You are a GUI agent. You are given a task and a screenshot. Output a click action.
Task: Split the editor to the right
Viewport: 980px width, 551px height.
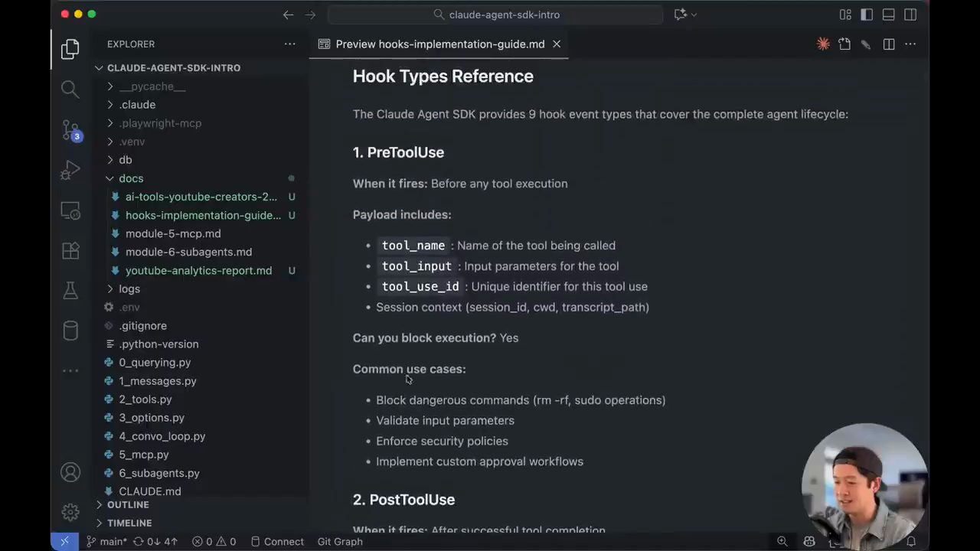tap(889, 44)
